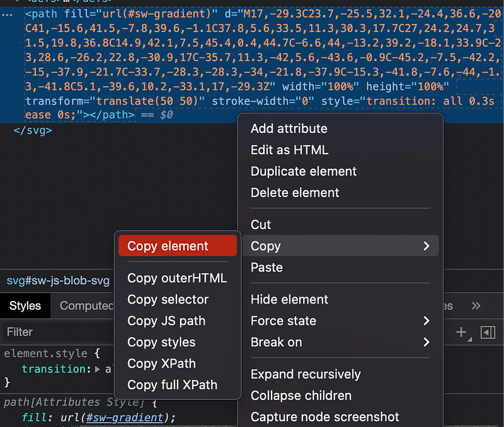The image size is (504, 427).
Task: Choose Copy XPath
Action: [178, 363]
